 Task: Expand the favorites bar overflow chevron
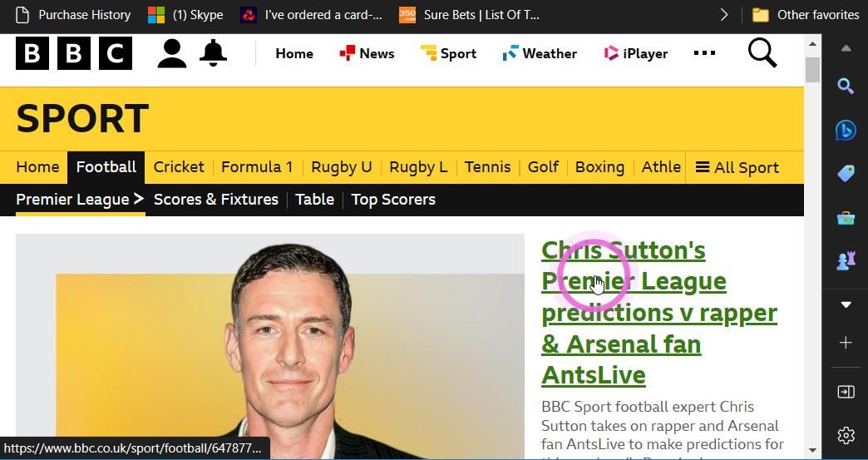(x=723, y=15)
